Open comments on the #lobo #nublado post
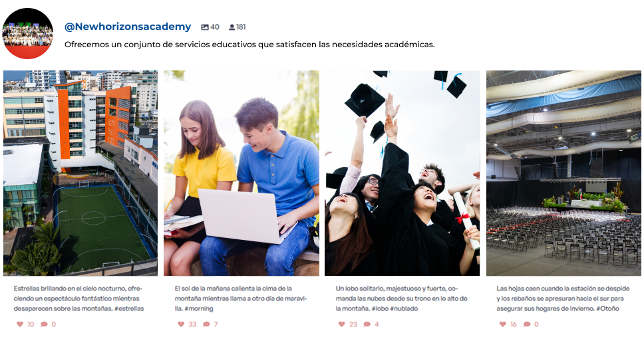Screen dimensions: 644x339 coord(367,324)
